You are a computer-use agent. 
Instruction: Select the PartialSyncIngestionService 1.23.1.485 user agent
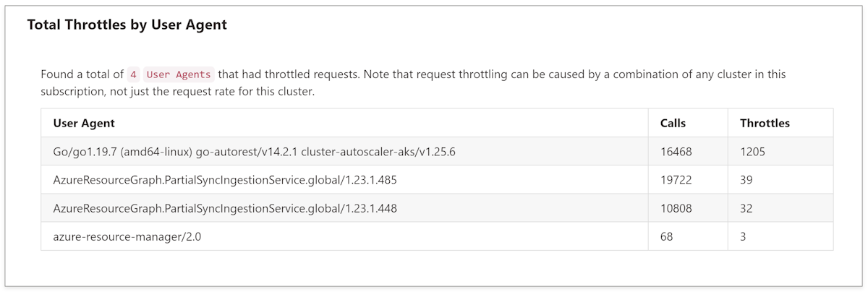[x=225, y=180]
